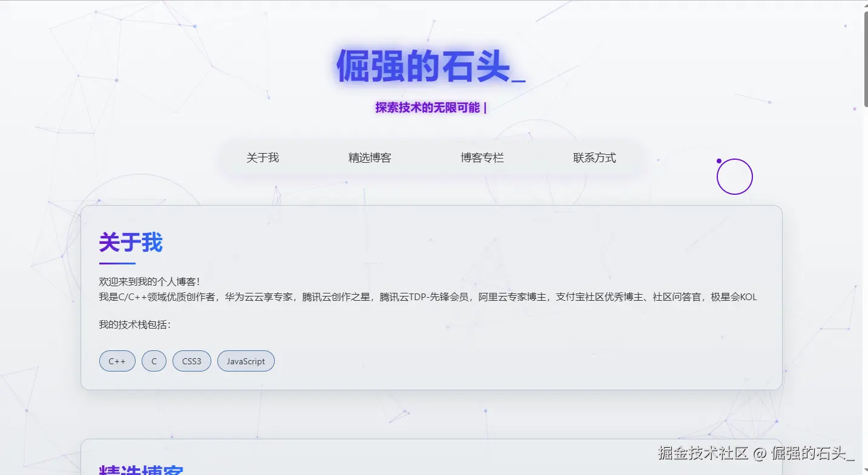Select the C++ skill tag
868x475 pixels.
click(x=117, y=361)
